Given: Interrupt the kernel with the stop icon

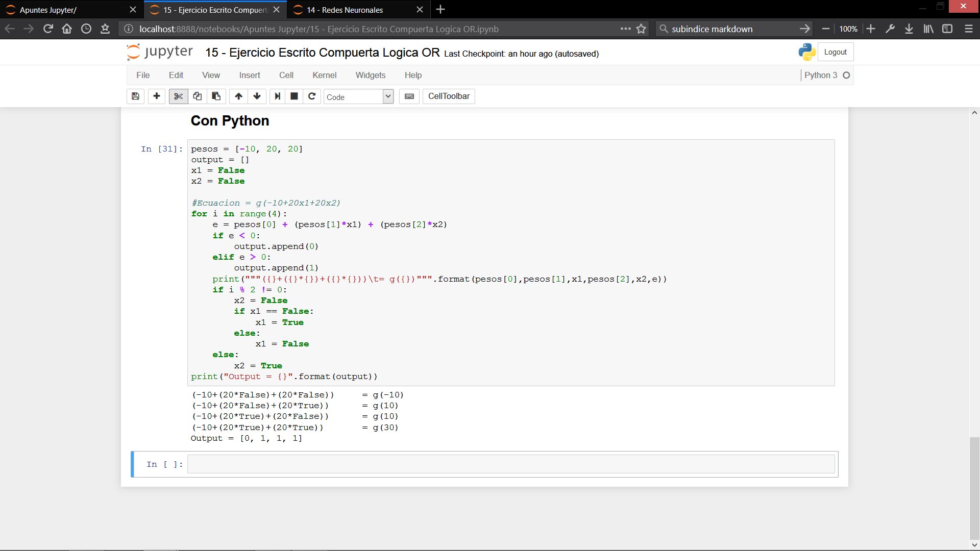Looking at the screenshot, I should (294, 96).
